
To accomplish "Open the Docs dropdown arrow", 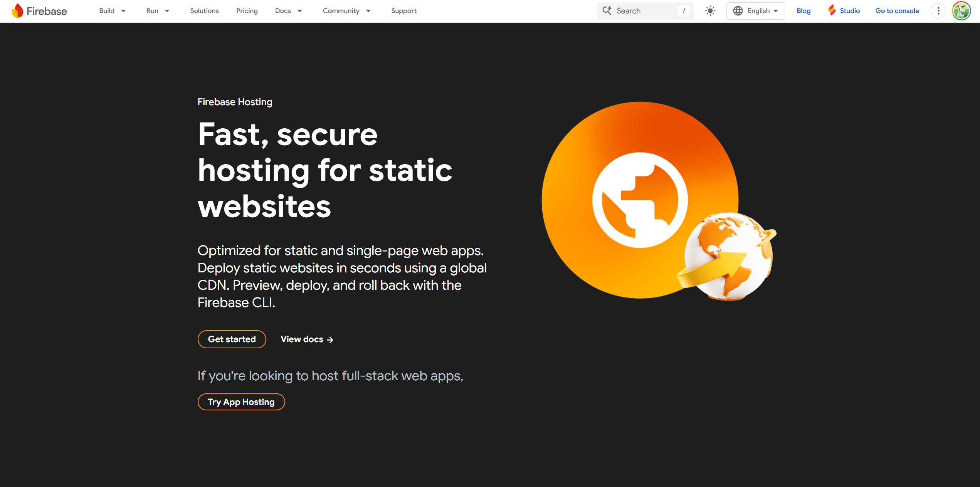I will pyautogui.click(x=299, y=11).
